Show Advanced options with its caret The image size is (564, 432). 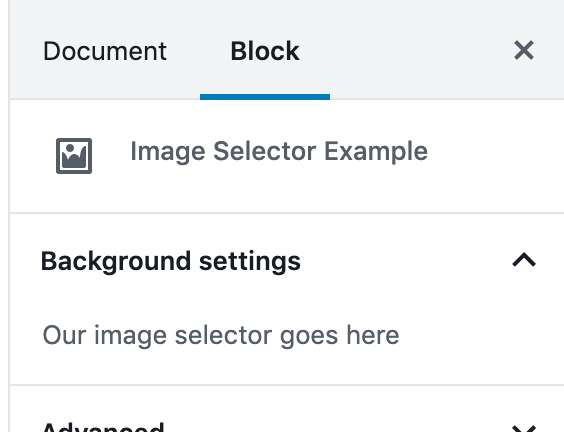click(524, 428)
